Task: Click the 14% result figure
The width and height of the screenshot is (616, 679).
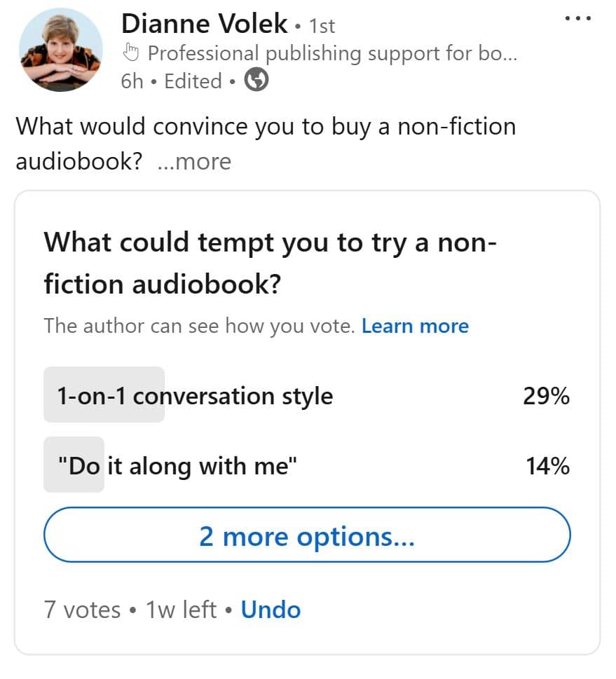Action: click(x=547, y=465)
